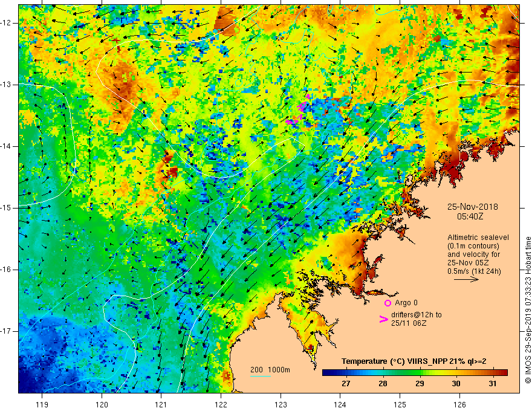Click the latitude axis label -12
The width and height of the screenshot is (532, 411).
coord(6,23)
